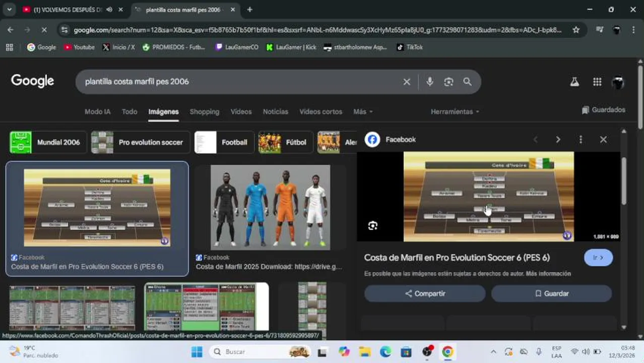
Task: Open Google account avatar on the page
Action: point(618,82)
